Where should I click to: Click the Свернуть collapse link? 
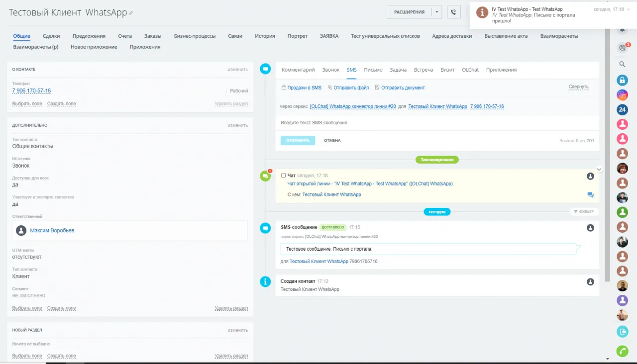tap(578, 87)
